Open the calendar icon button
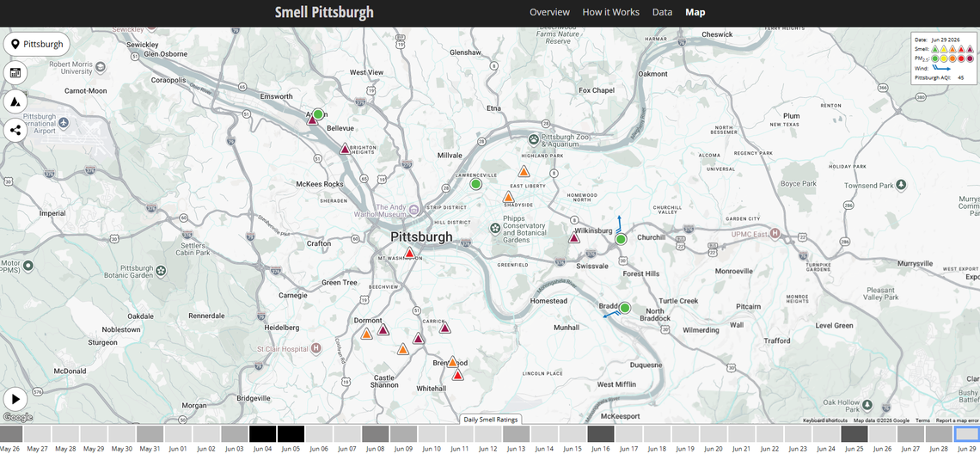Image resolution: width=980 pixels, height=454 pixels. tap(15, 72)
